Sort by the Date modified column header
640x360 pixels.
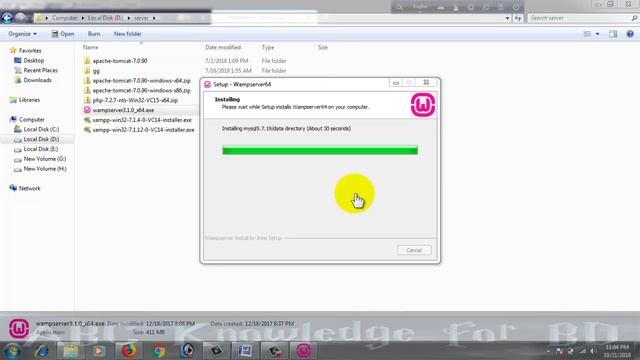point(223,47)
